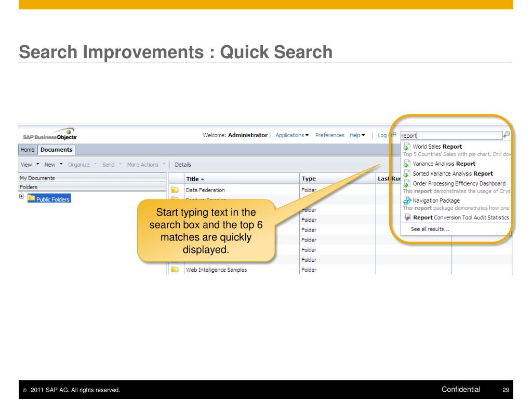
Task: Click the Report Conversion Tool Audit Statistics icon
Action: [x=407, y=218]
